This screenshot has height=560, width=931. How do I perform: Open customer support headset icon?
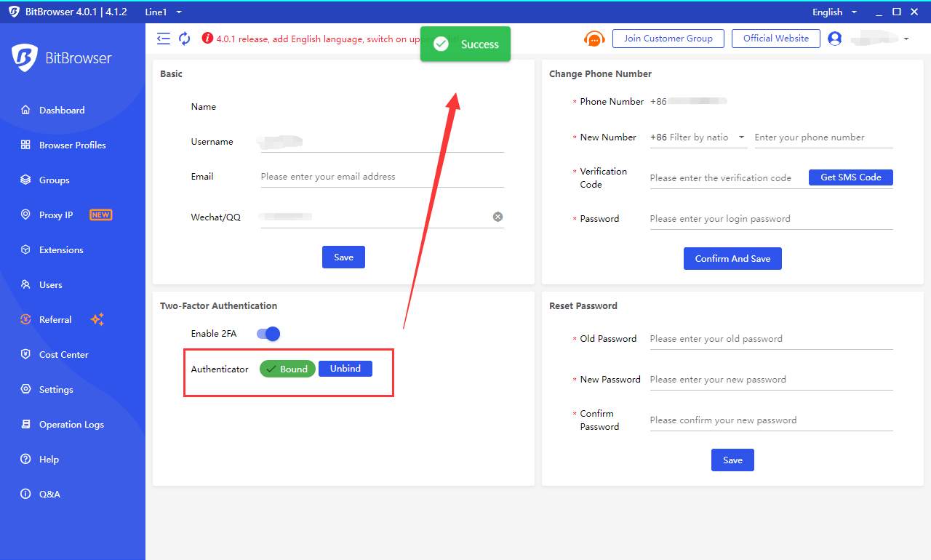(x=594, y=39)
